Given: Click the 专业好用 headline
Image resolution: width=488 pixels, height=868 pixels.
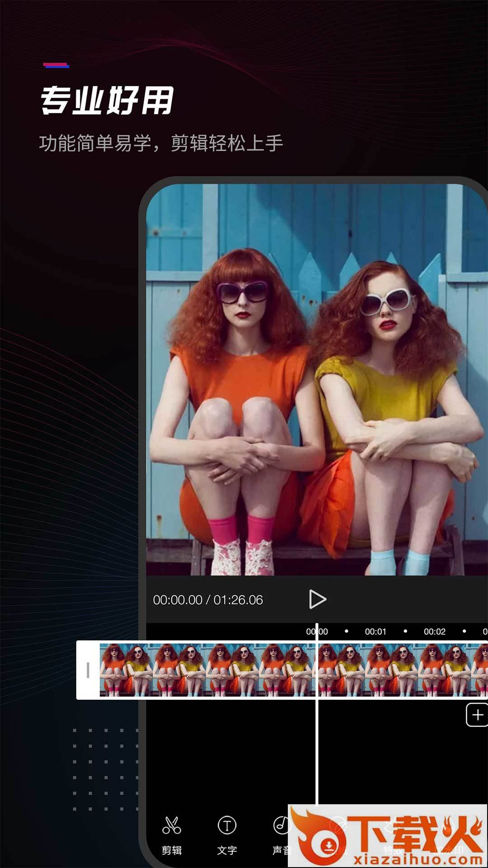Looking at the screenshot, I should 108,100.
